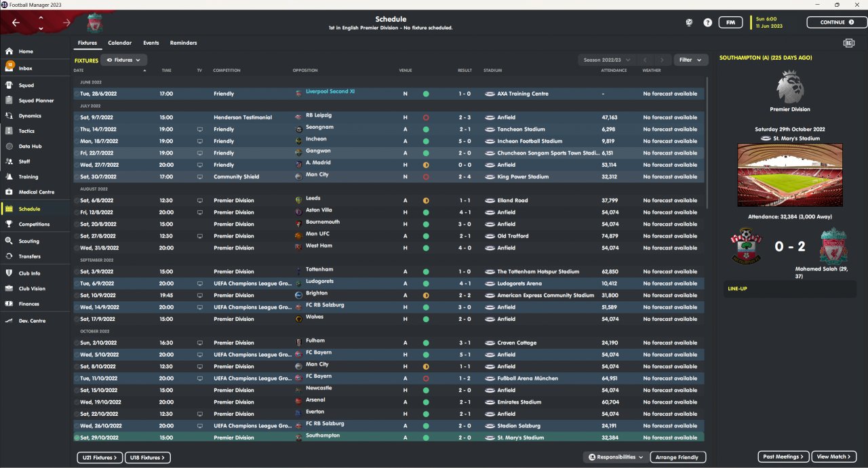Click Ludogorets Arena stadium name
868x468 pixels.
tap(519, 284)
